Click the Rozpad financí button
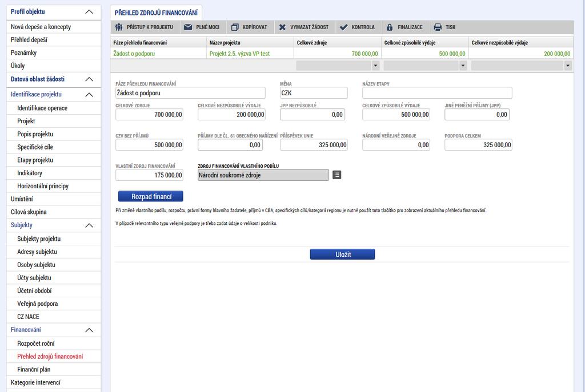The image size is (585, 392). (151, 196)
